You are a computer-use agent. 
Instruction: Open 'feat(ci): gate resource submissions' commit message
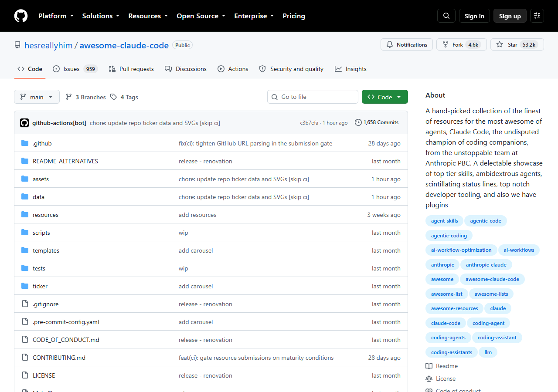[x=256, y=358]
